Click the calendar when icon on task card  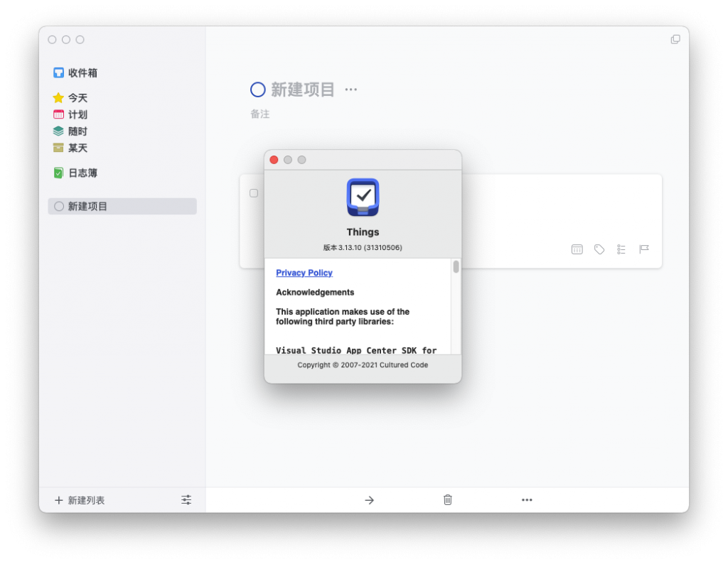(577, 249)
